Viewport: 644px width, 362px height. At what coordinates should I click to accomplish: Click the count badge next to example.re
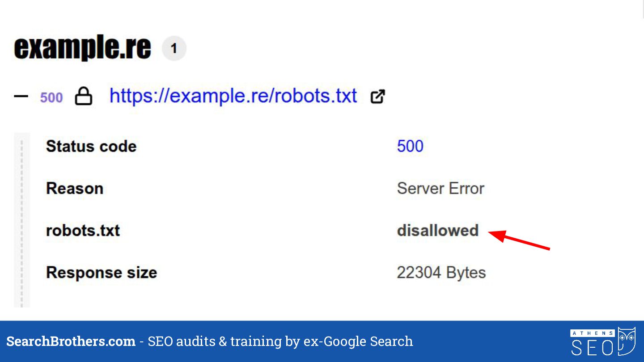(174, 48)
